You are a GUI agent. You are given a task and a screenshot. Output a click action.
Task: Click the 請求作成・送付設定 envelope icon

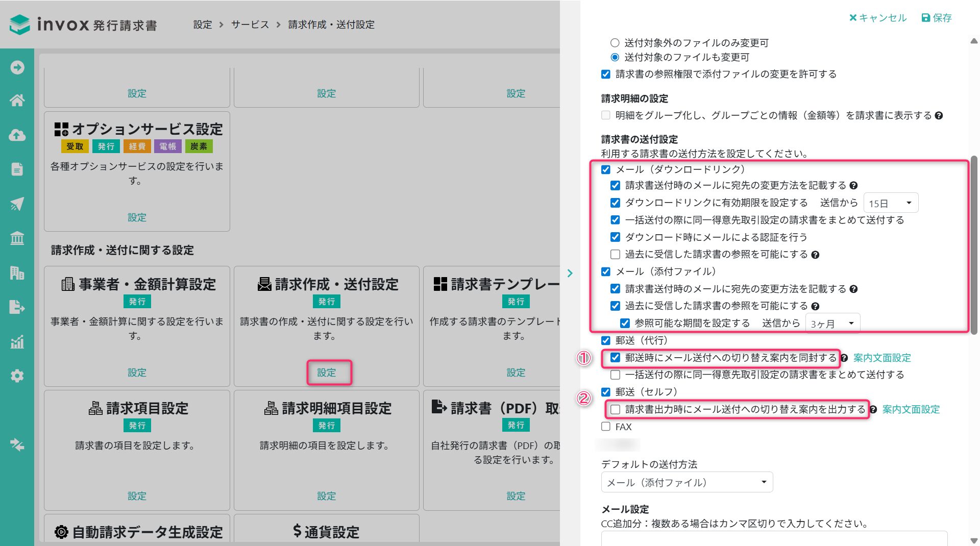tap(264, 284)
